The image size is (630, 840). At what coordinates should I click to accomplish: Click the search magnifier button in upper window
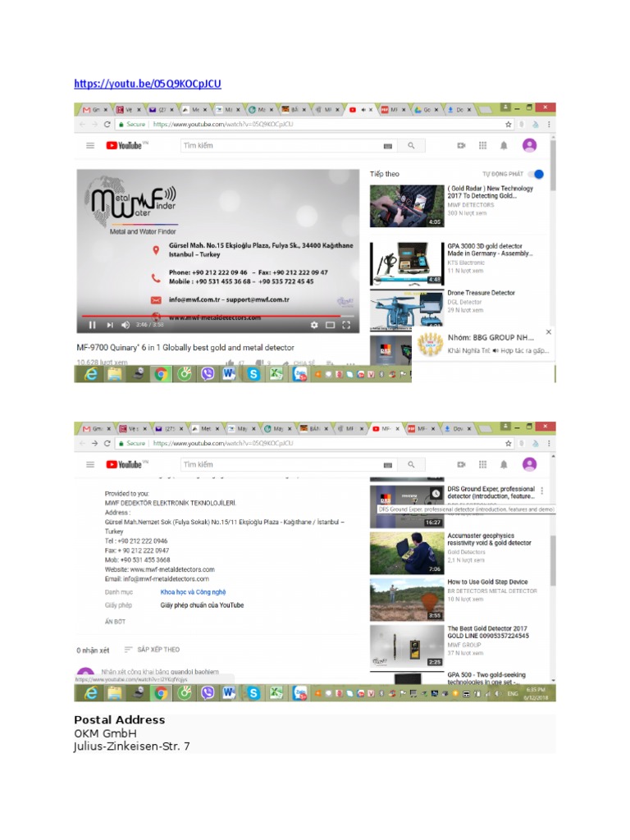pos(411,145)
